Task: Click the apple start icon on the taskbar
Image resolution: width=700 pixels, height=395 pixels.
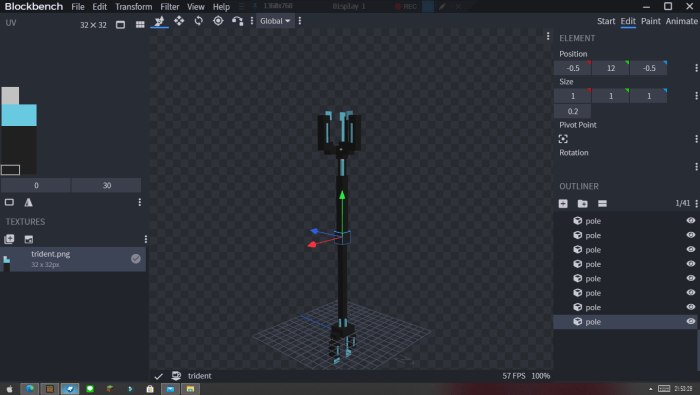Action: 9,389
